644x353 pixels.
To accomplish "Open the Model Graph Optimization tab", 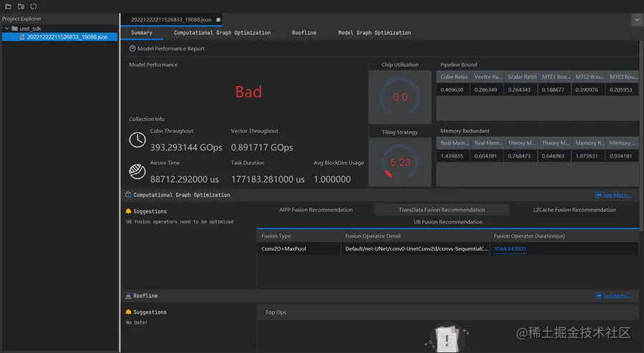I will pyautogui.click(x=374, y=32).
